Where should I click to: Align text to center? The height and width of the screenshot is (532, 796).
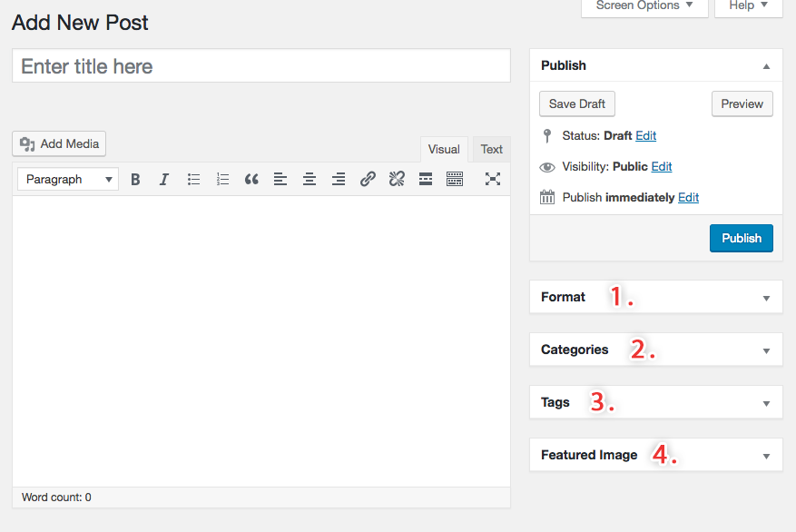click(310, 180)
